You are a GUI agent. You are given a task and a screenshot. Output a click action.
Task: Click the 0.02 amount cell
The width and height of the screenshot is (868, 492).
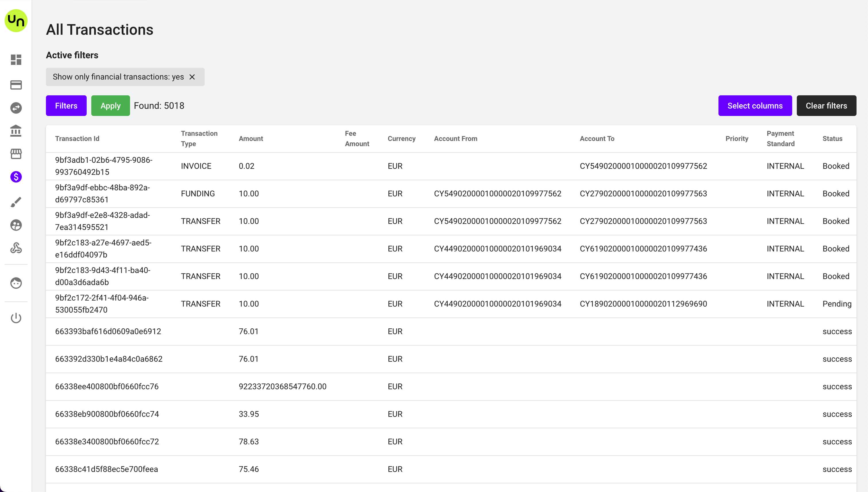pos(246,166)
